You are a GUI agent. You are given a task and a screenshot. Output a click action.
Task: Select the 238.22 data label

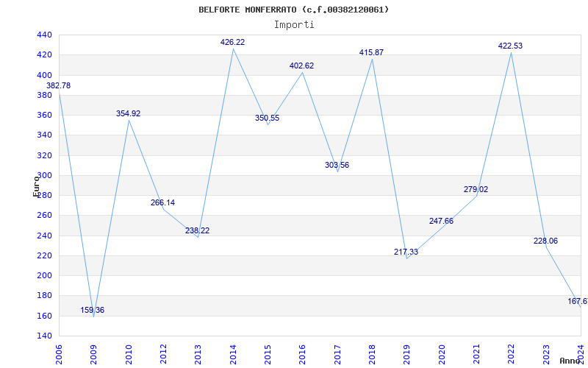[x=197, y=230]
